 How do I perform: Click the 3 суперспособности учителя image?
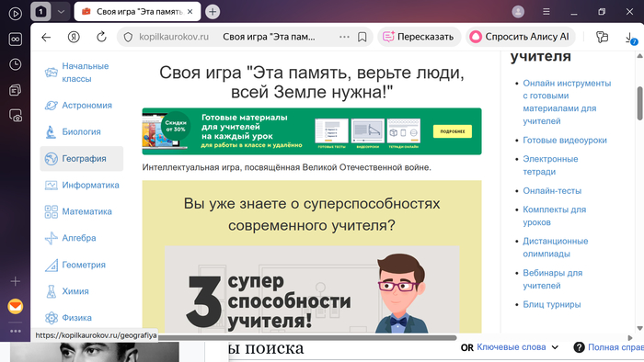(x=312, y=289)
